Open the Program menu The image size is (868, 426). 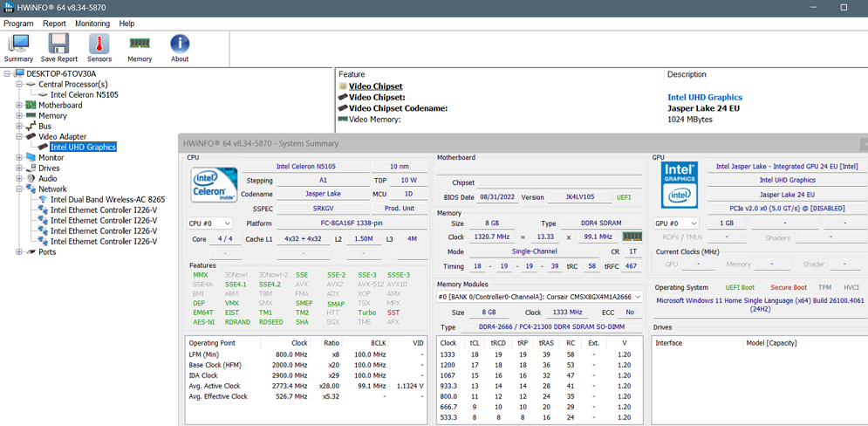coord(18,24)
